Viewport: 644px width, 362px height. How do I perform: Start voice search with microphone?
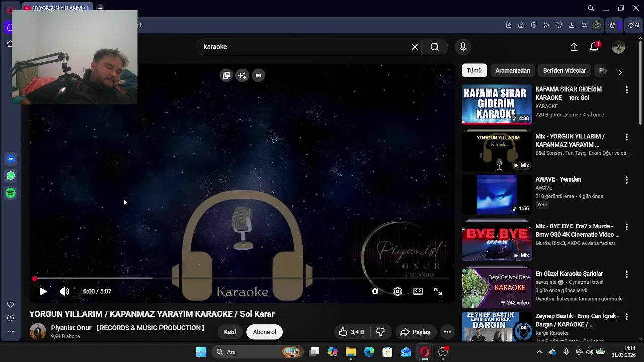click(463, 47)
